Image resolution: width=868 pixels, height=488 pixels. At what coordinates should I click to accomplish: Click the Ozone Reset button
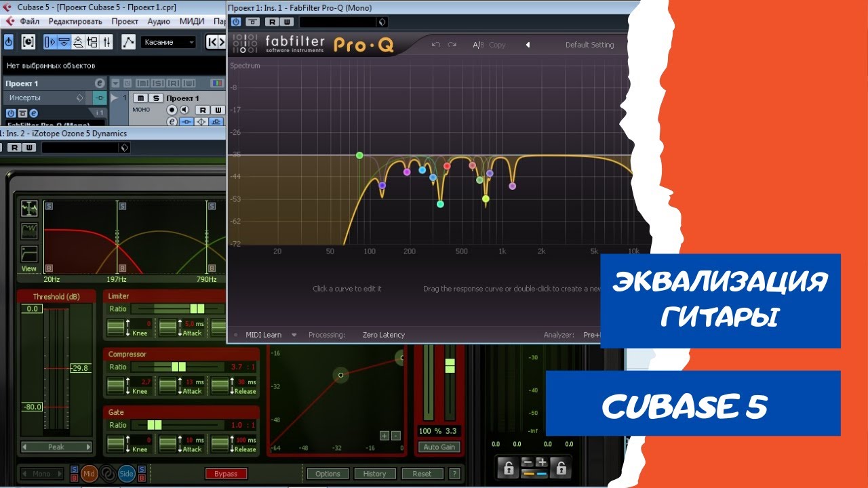(422, 474)
